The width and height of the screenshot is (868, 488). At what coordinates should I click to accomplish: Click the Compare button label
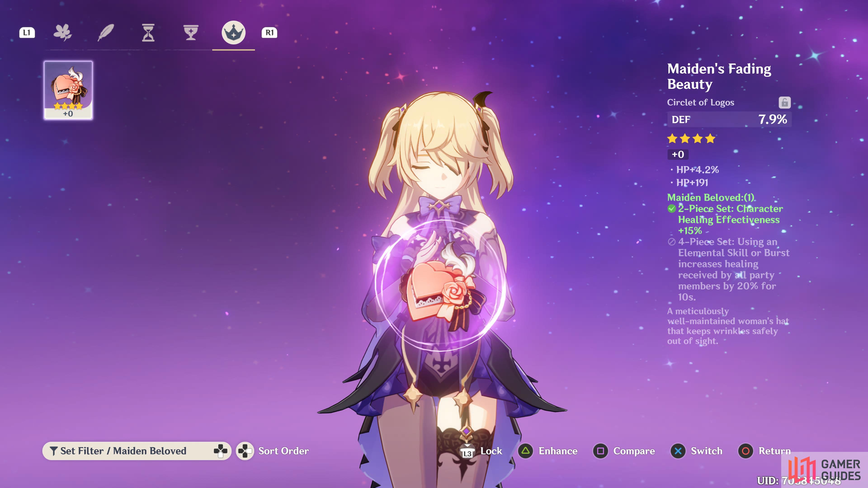[634, 451]
